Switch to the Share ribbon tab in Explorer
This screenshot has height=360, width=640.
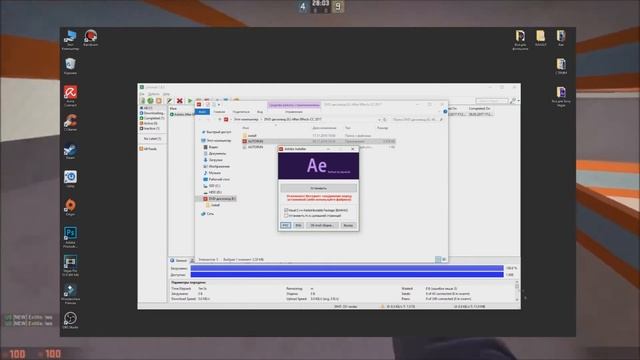[x=241, y=111]
